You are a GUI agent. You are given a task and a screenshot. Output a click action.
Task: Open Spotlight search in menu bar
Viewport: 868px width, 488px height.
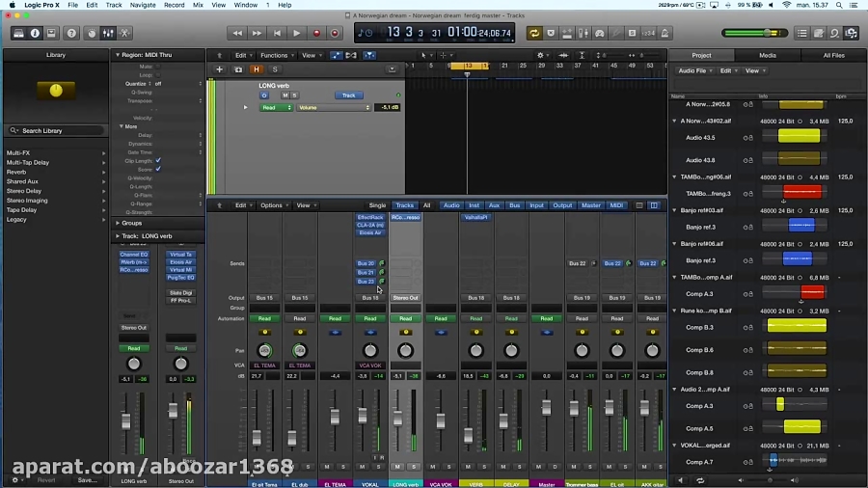click(x=839, y=5)
